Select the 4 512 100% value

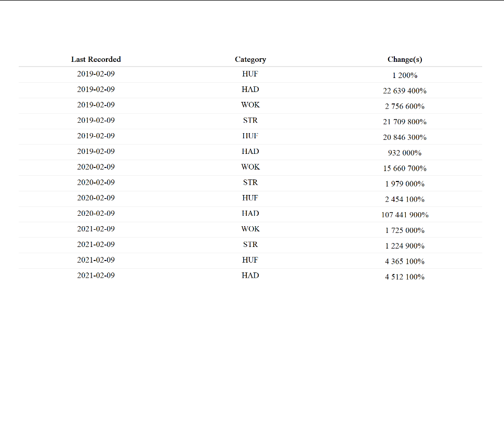tap(404, 277)
